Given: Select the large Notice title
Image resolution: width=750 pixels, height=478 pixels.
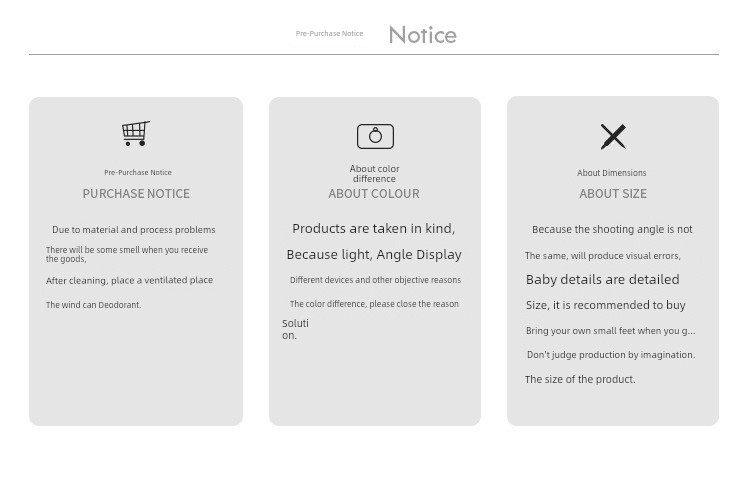Looking at the screenshot, I should coord(422,35).
